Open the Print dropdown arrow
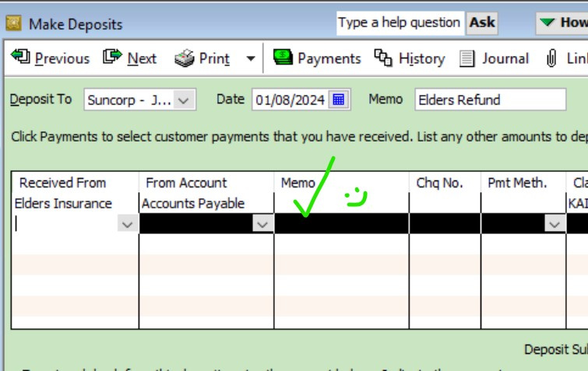 [251, 59]
